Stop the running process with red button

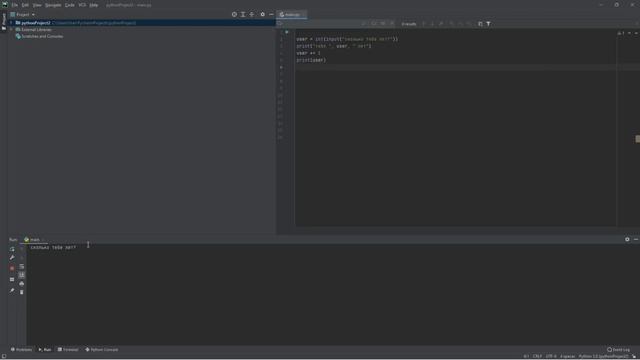click(x=12, y=268)
